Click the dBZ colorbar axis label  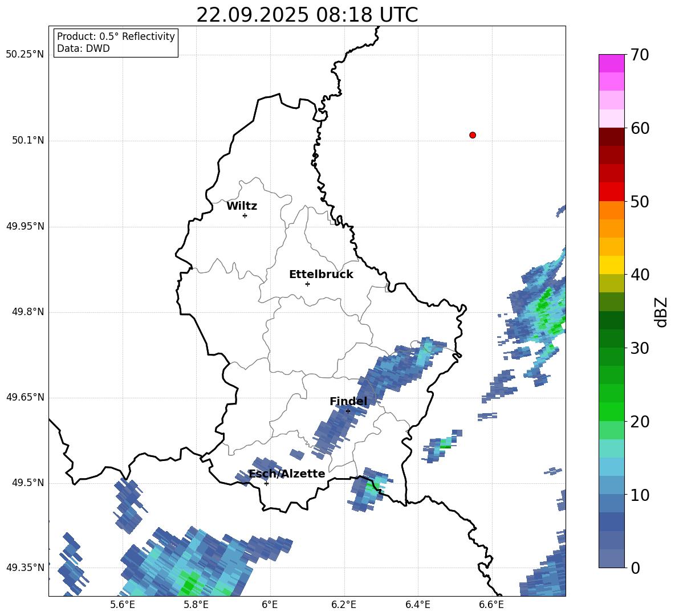point(661,312)
